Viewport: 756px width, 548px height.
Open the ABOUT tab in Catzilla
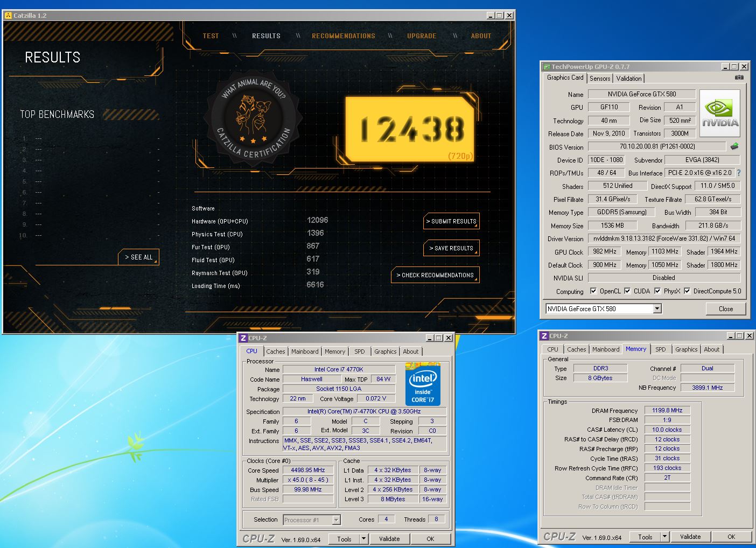coord(481,36)
